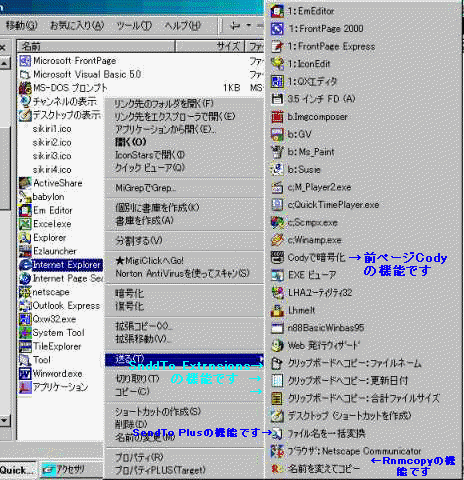Select the Winamp.exe icon
Screen dimensions: 464x480
[277, 240]
